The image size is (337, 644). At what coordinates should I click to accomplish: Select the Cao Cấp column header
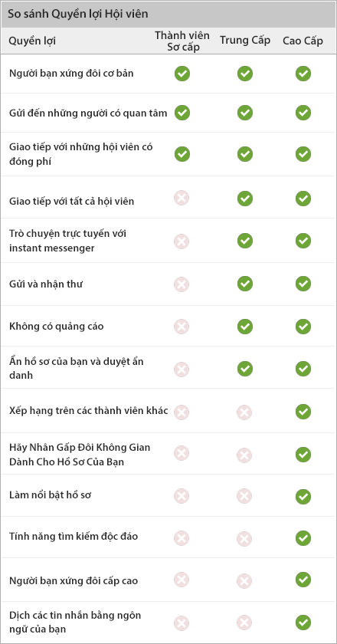coord(303,41)
